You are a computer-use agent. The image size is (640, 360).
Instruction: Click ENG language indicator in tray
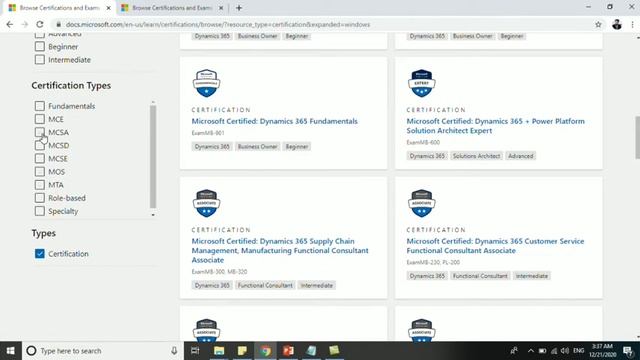click(x=578, y=351)
